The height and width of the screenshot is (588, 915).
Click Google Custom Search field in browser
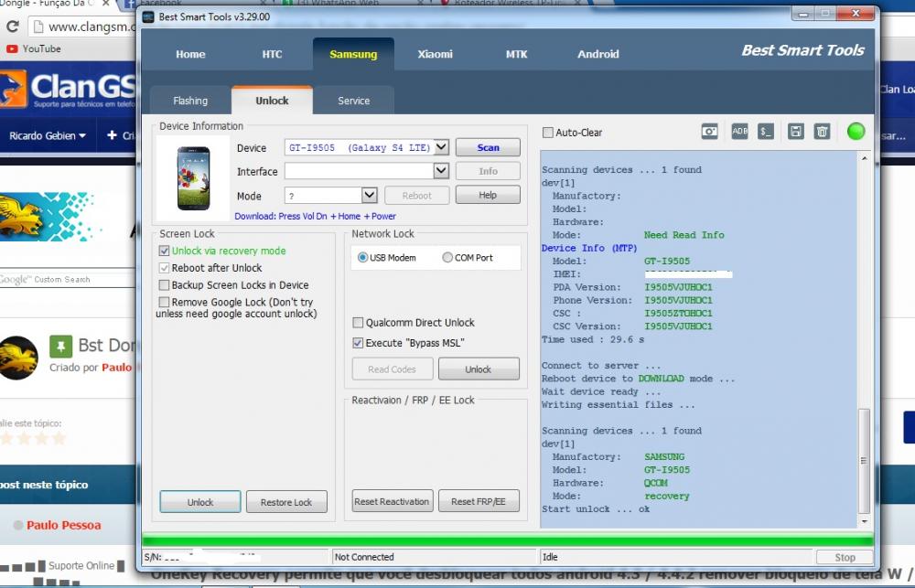point(68,280)
